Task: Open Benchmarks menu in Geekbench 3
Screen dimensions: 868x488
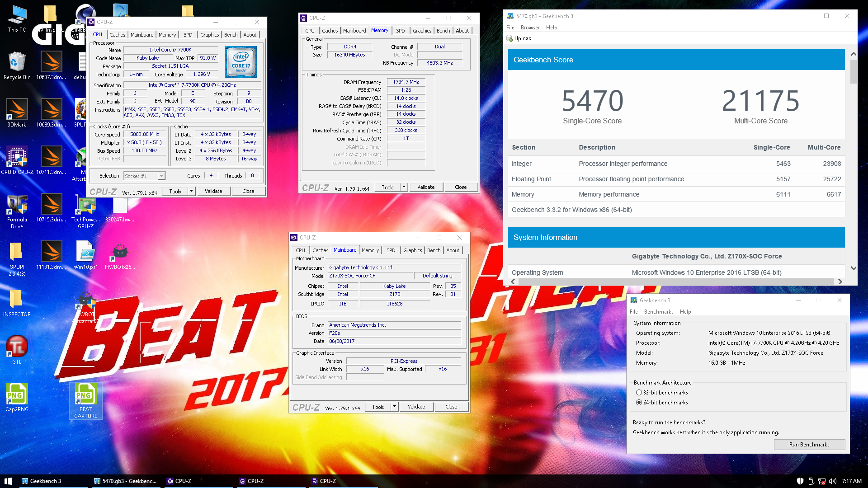Action: [x=659, y=312]
